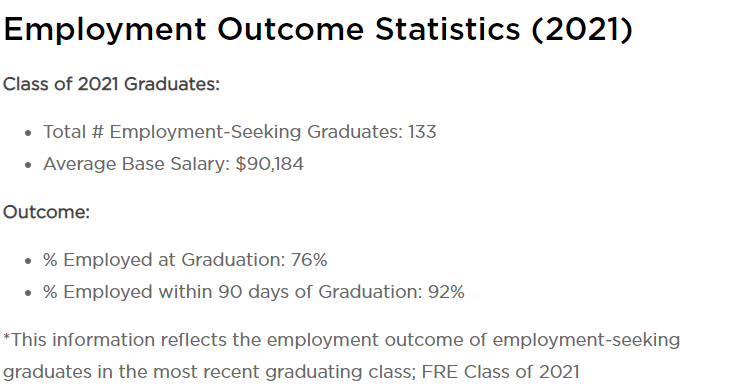Click the bullet beside % Employed at Graduation

28,261
